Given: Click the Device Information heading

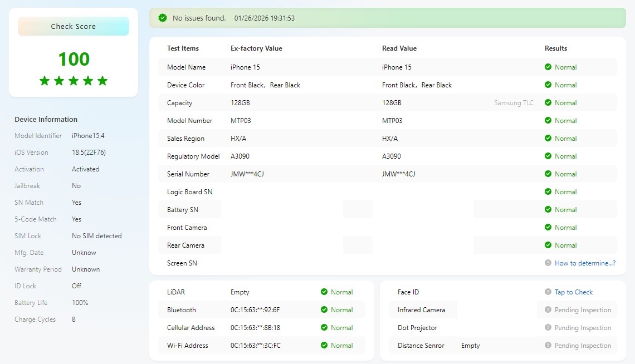Looking at the screenshot, I should (x=46, y=120).
